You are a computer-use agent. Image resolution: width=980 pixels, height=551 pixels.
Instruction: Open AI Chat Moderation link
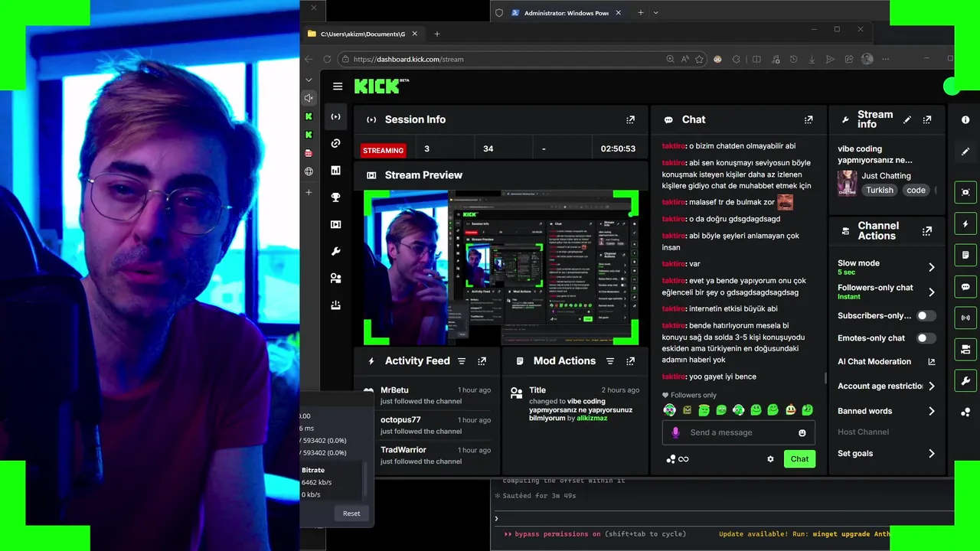886,362
